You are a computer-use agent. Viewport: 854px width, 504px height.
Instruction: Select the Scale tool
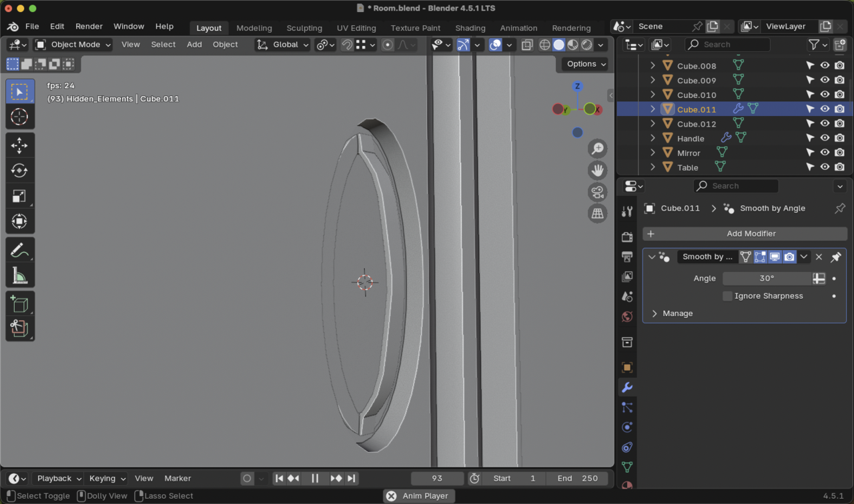point(19,196)
